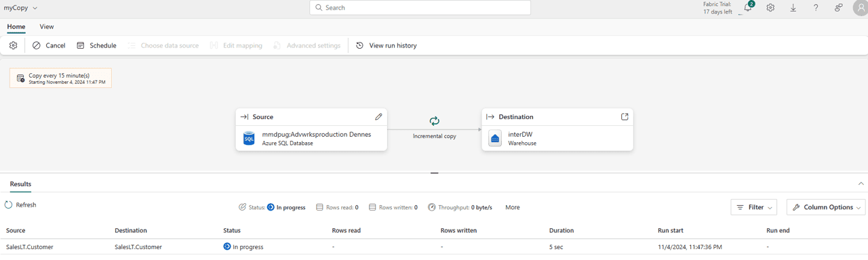868x260 pixels.
Task: Click the Rows written column header
Action: coord(458,231)
